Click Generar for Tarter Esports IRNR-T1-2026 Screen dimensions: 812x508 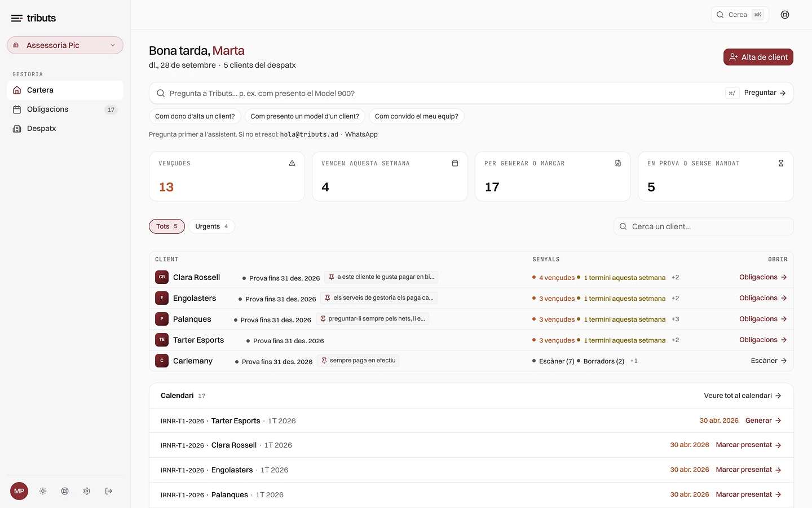click(x=764, y=421)
